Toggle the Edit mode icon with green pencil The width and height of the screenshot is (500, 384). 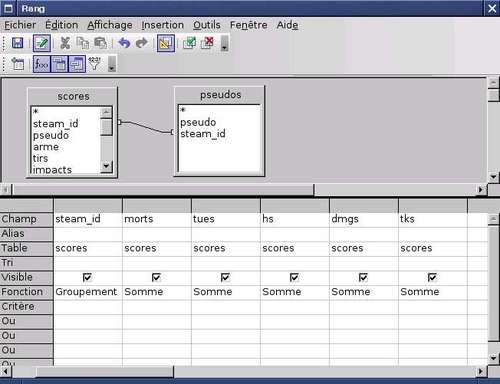pyautogui.click(x=42, y=43)
